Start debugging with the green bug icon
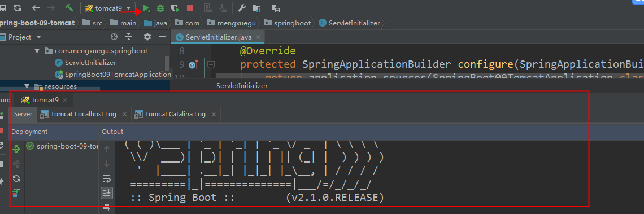 pyautogui.click(x=160, y=8)
